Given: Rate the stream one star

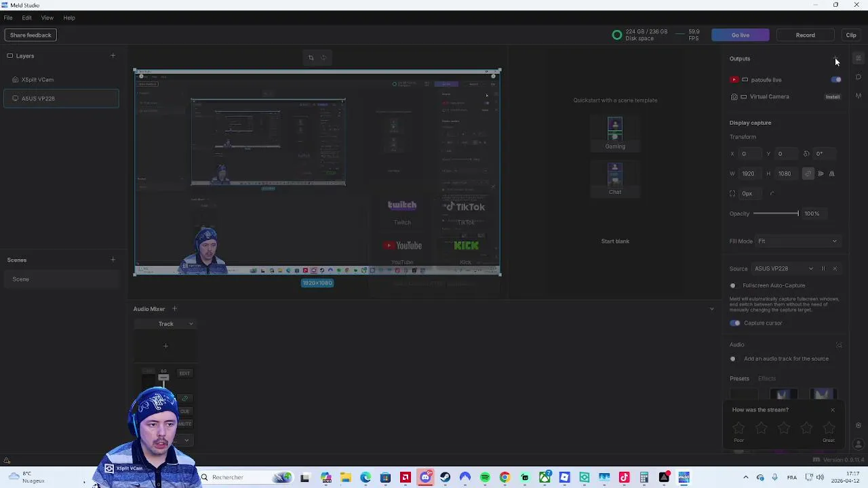Looking at the screenshot, I should (738, 428).
